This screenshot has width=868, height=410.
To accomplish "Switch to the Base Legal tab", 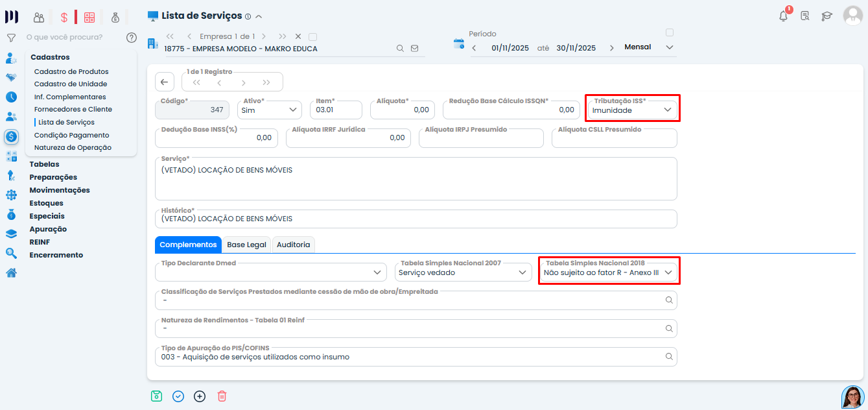I will (246, 245).
